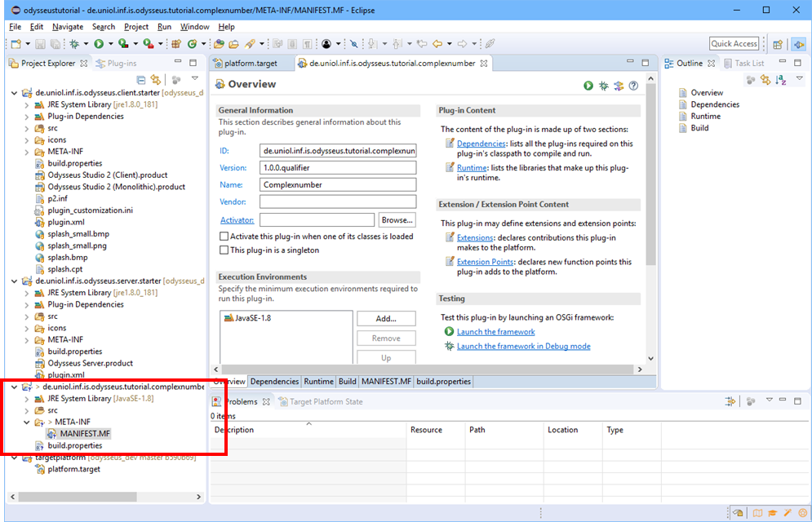Viewport: 812px width, 522px height.
Task: Click the Version input field
Action: click(x=337, y=168)
